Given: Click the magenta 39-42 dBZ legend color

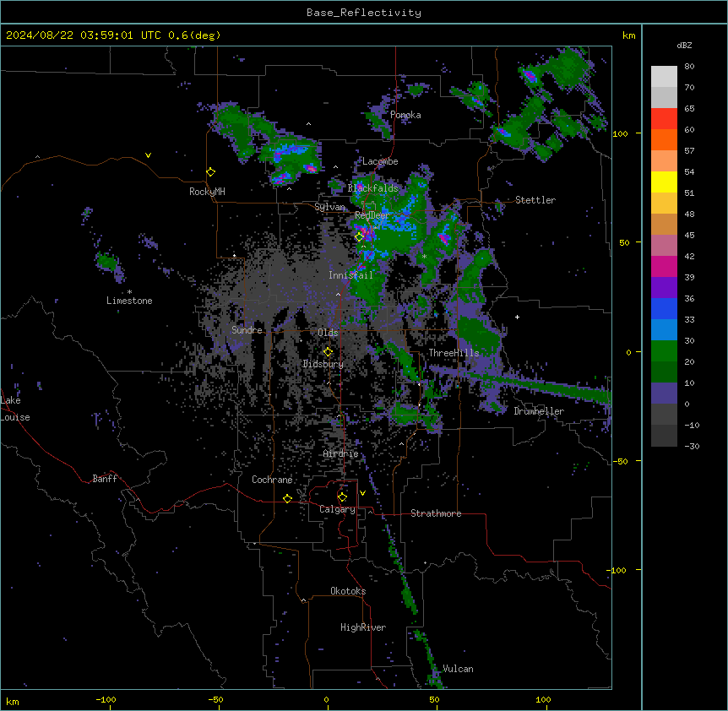Looking at the screenshot, I should coord(664,266).
